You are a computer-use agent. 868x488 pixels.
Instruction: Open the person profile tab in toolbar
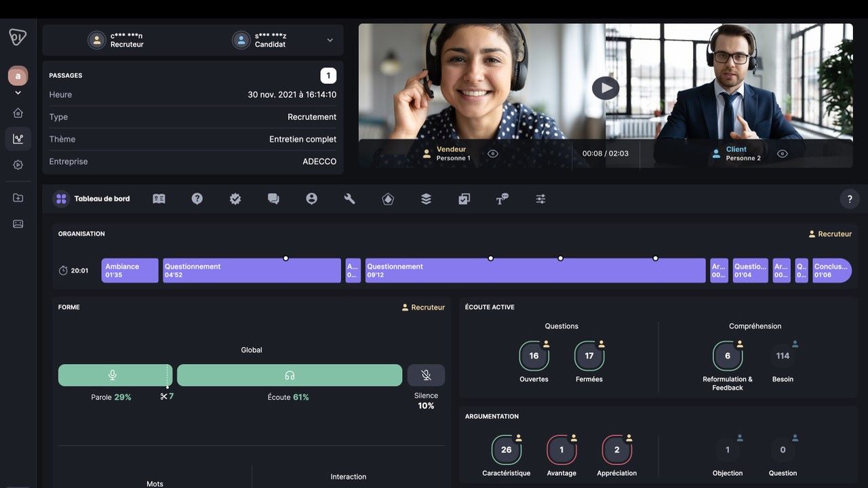tap(312, 199)
